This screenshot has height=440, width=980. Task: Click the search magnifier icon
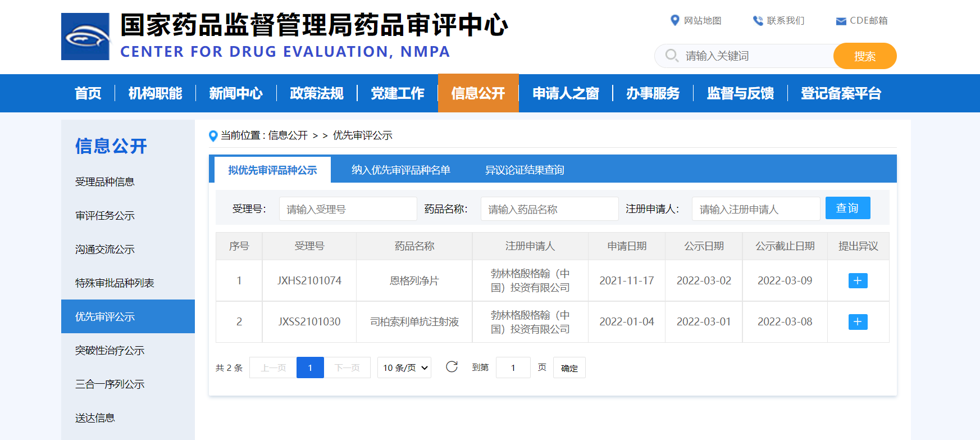click(x=672, y=56)
